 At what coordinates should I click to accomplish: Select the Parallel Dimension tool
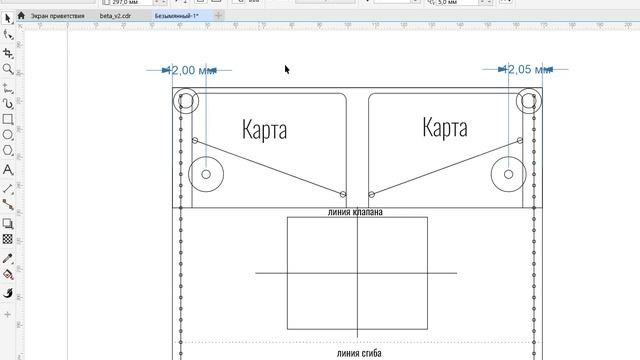[7, 189]
